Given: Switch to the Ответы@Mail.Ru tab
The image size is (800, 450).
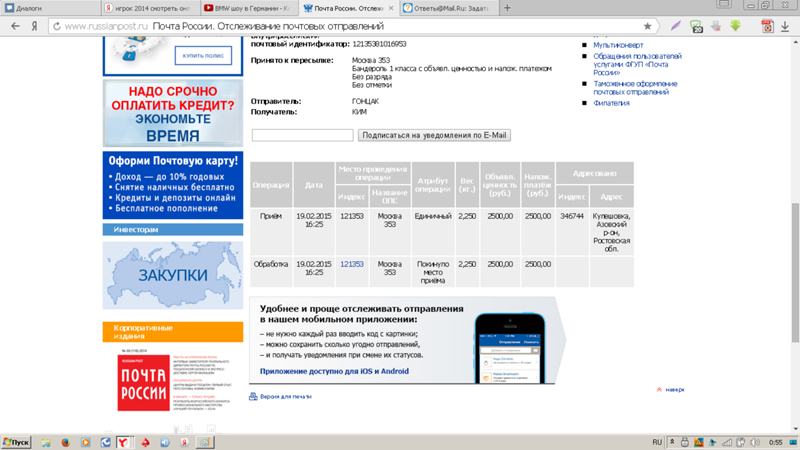Looking at the screenshot, I should (x=449, y=8).
